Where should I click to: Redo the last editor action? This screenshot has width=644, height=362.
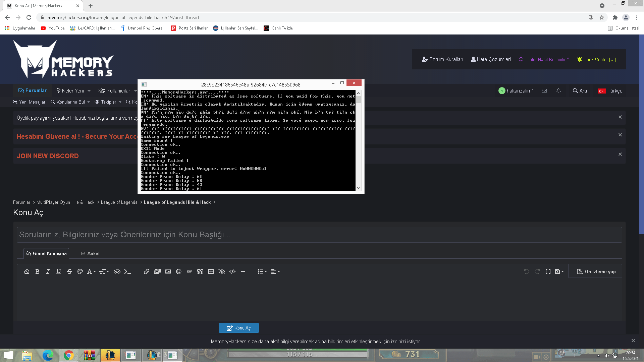point(537,271)
